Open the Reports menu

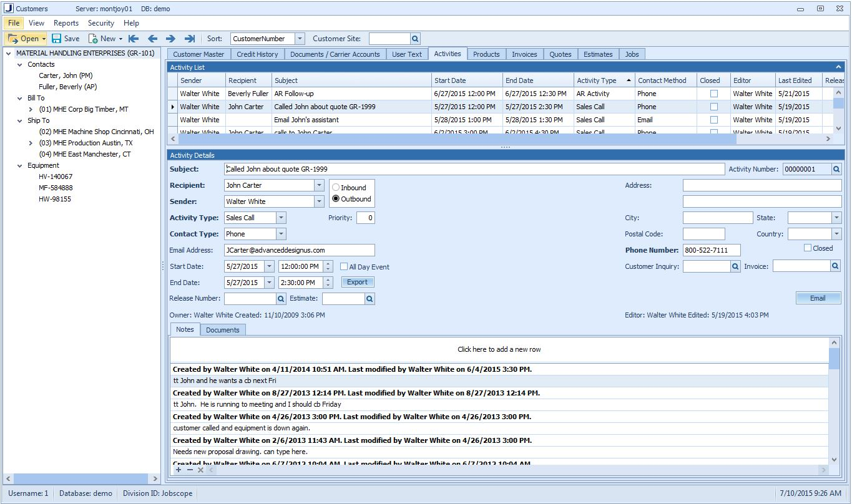[x=66, y=23]
